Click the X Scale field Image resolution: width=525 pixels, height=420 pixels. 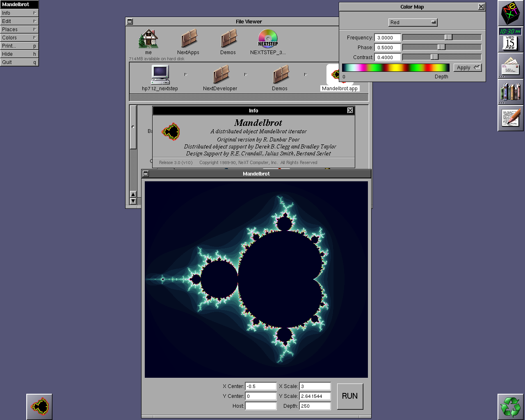[315, 386]
